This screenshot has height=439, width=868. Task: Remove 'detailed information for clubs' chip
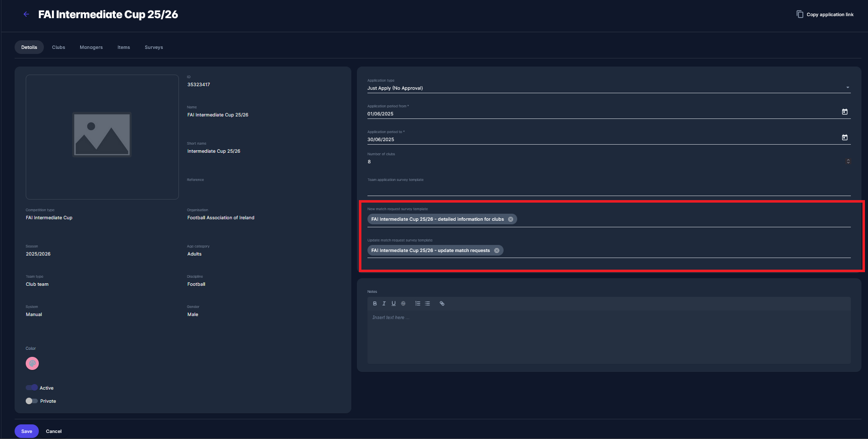pyautogui.click(x=511, y=219)
